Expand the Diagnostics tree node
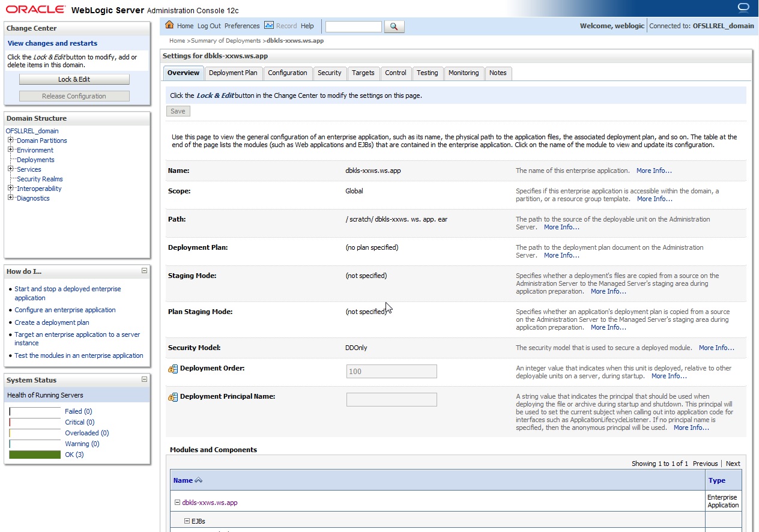 [x=11, y=198]
